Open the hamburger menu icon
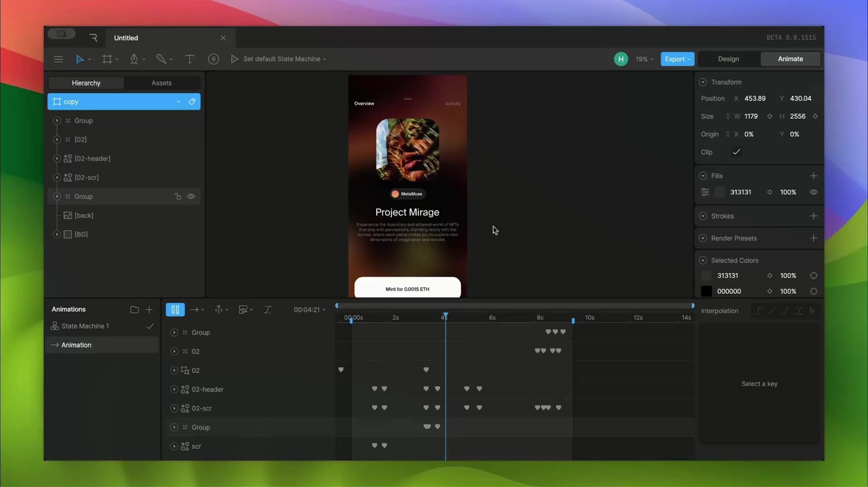 pyautogui.click(x=58, y=59)
